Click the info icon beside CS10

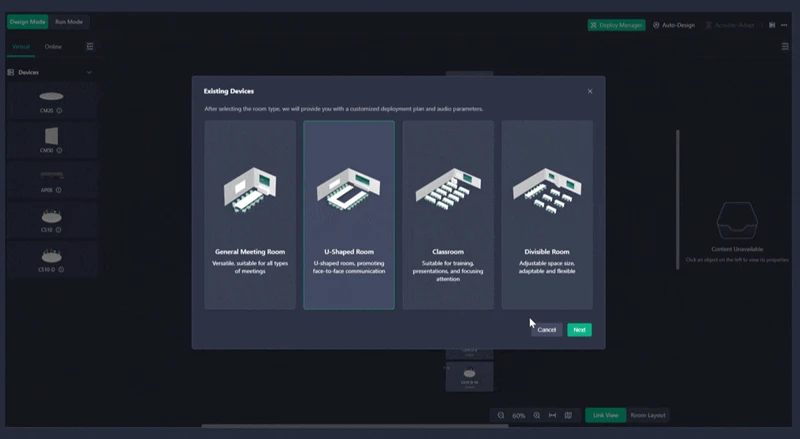pos(59,229)
